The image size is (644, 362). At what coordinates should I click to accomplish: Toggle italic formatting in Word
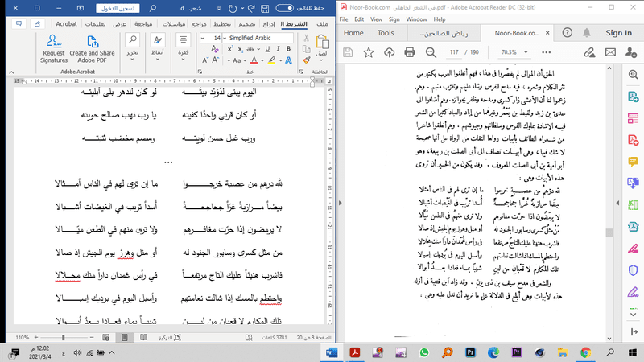point(278,49)
